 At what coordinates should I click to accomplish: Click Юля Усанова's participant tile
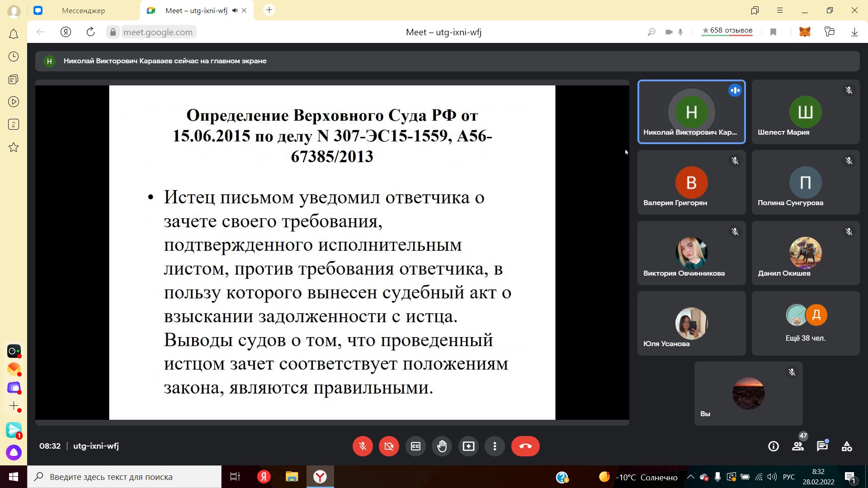(691, 324)
